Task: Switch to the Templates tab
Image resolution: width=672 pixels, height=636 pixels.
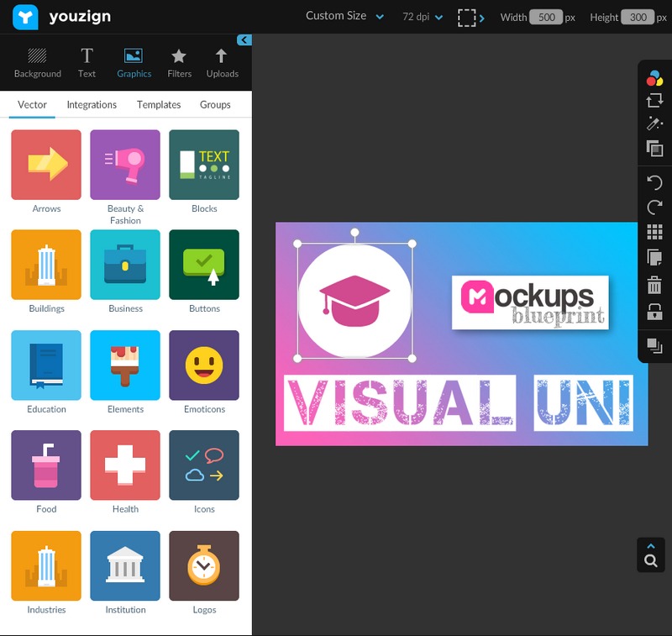Action: tap(159, 104)
